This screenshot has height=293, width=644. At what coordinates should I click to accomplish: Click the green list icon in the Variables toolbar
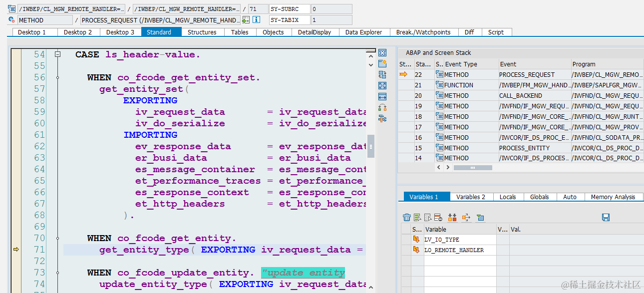(417, 217)
